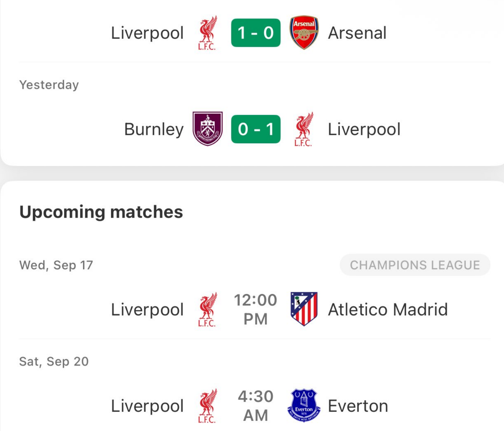Click the Atletico Madrid team name
Viewport: 504px width, 431px height.
(388, 310)
